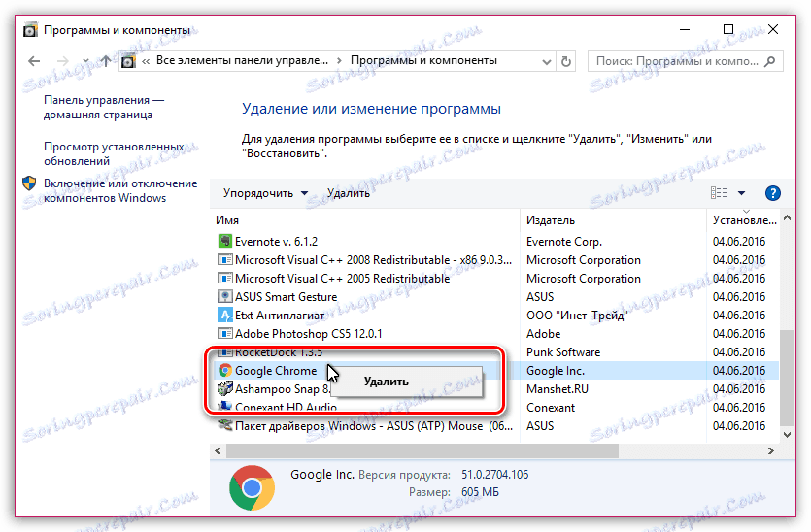Click in the search Программы и компоненты field

coord(686,61)
